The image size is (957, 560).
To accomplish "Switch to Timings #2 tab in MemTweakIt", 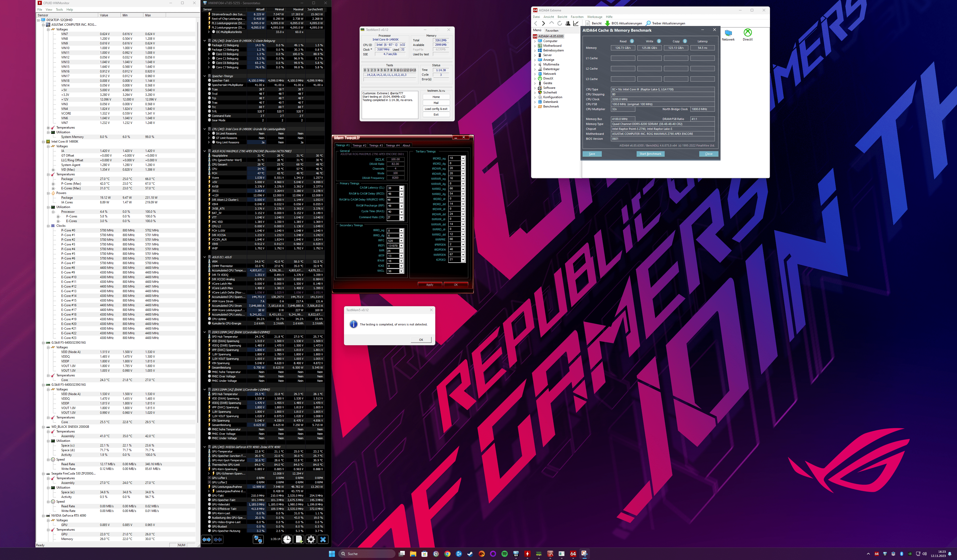I will 359,145.
